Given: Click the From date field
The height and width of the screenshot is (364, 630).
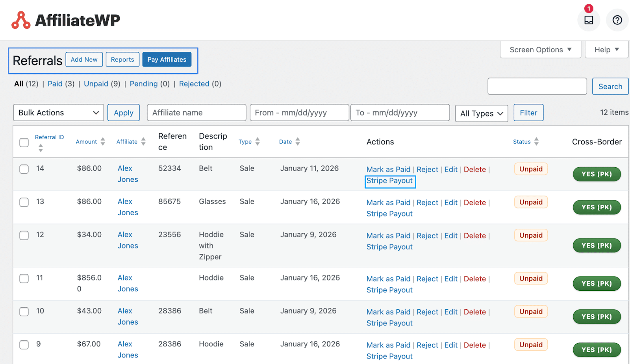Looking at the screenshot, I should pos(299,113).
